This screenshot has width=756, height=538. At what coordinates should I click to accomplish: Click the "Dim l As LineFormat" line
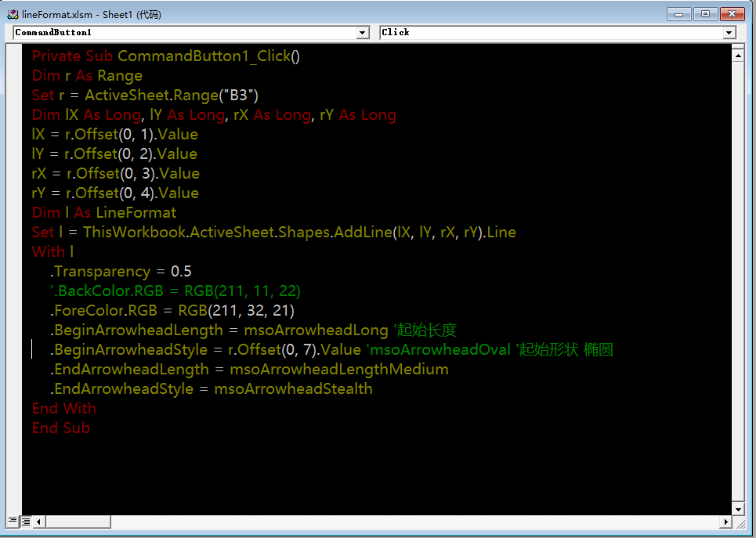pos(104,212)
